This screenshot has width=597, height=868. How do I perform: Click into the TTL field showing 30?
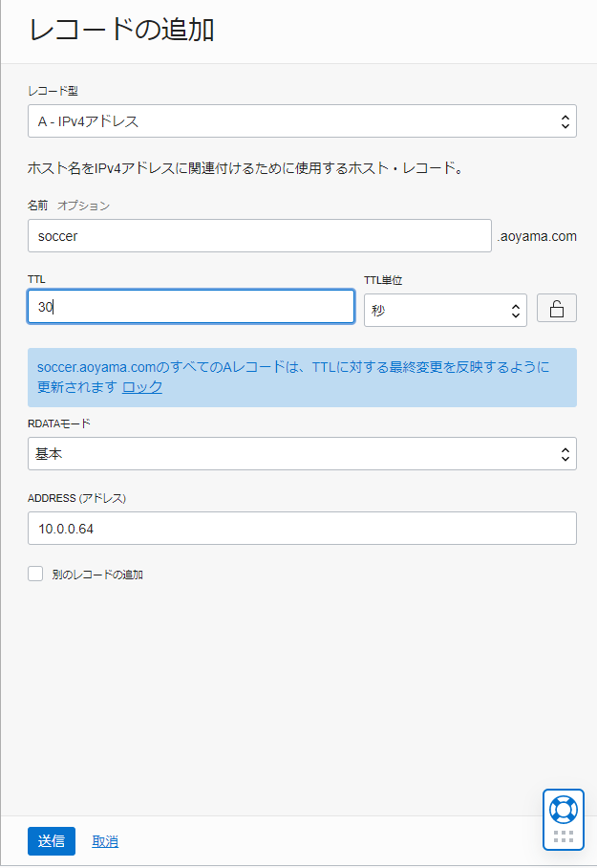tap(191, 307)
